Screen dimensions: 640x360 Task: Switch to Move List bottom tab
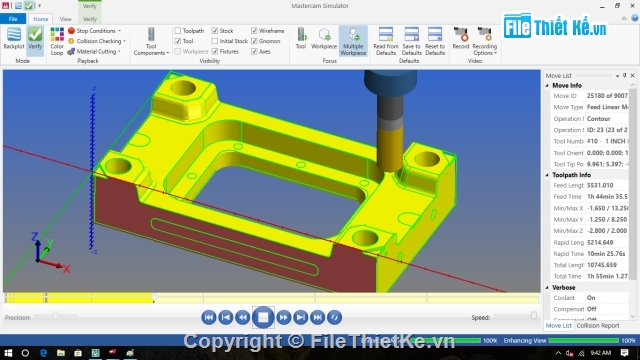[558, 326]
